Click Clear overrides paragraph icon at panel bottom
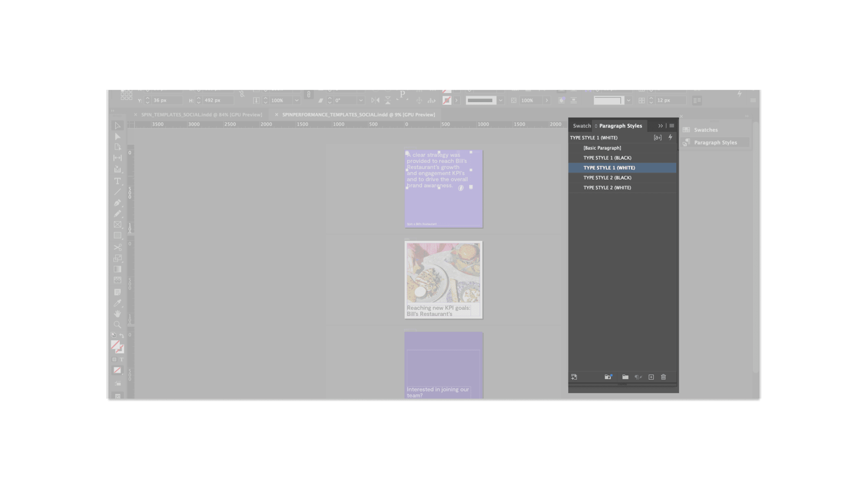Viewport: 868px width, 488px height. click(638, 377)
